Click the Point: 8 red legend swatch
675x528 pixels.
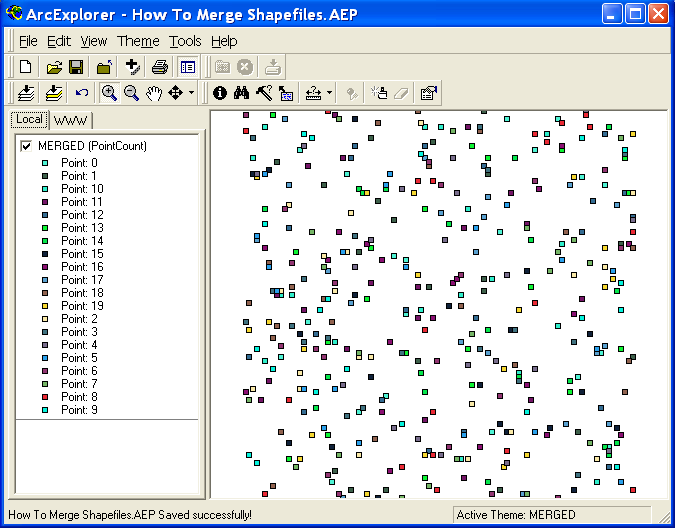[x=45, y=397]
